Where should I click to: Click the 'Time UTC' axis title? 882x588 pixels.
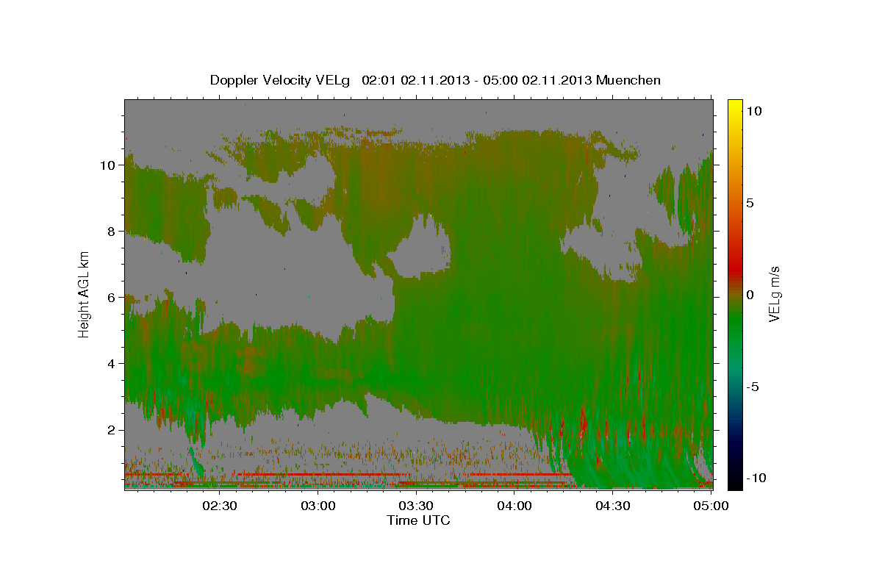click(418, 520)
